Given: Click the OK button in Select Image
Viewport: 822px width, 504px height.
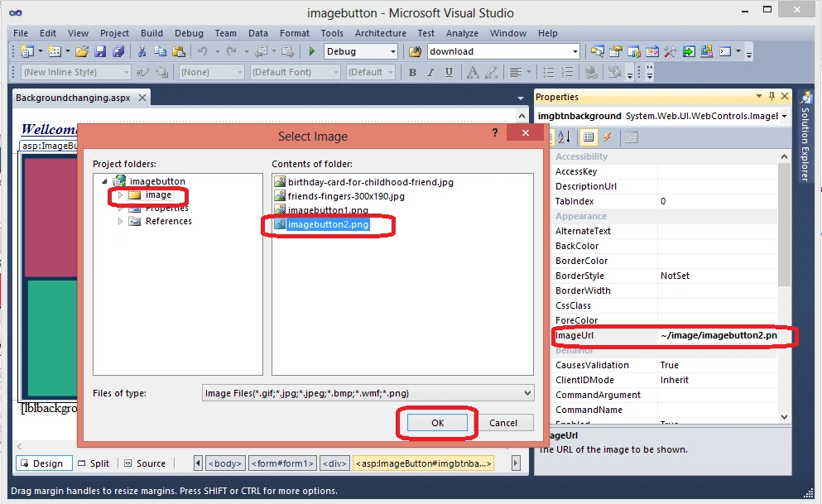Looking at the screenshot, I should (438, 423).
